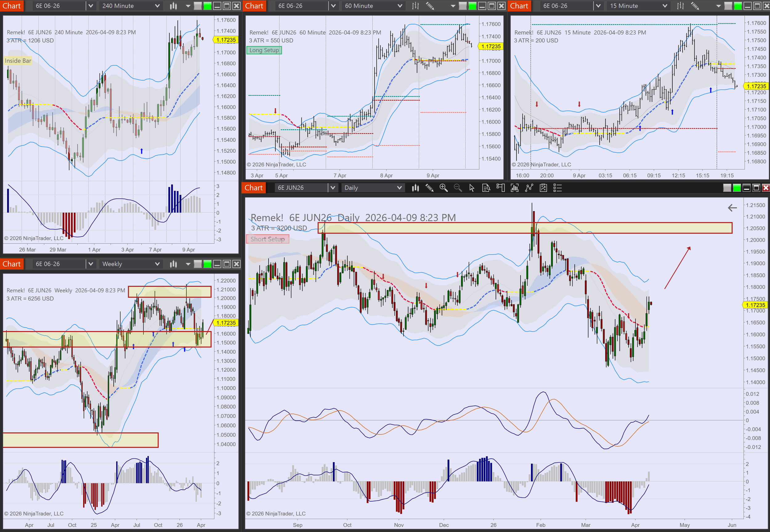Click the Long Setup label on 60 Minute chart

tap(264, 50)
